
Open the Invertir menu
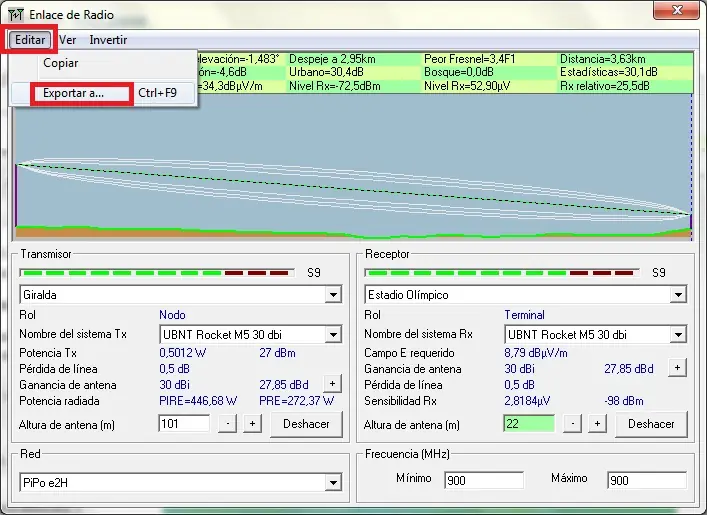[x=108, y=40]
